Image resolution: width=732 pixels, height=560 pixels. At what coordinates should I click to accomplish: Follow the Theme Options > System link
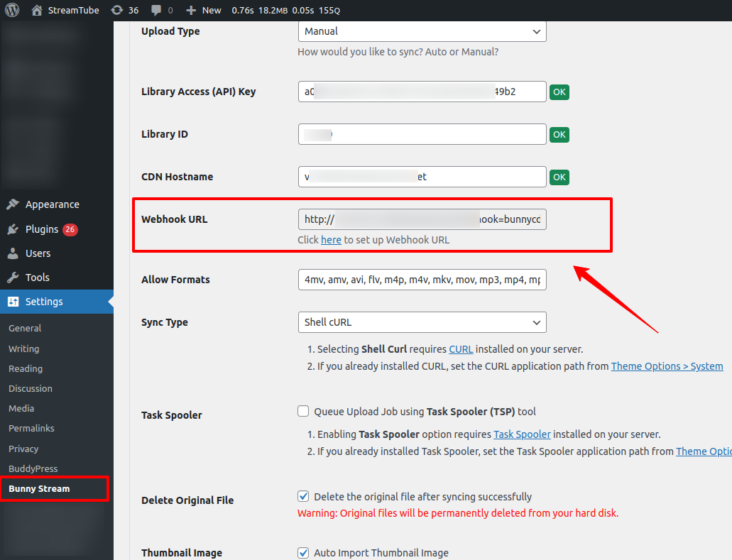(667, 366)
